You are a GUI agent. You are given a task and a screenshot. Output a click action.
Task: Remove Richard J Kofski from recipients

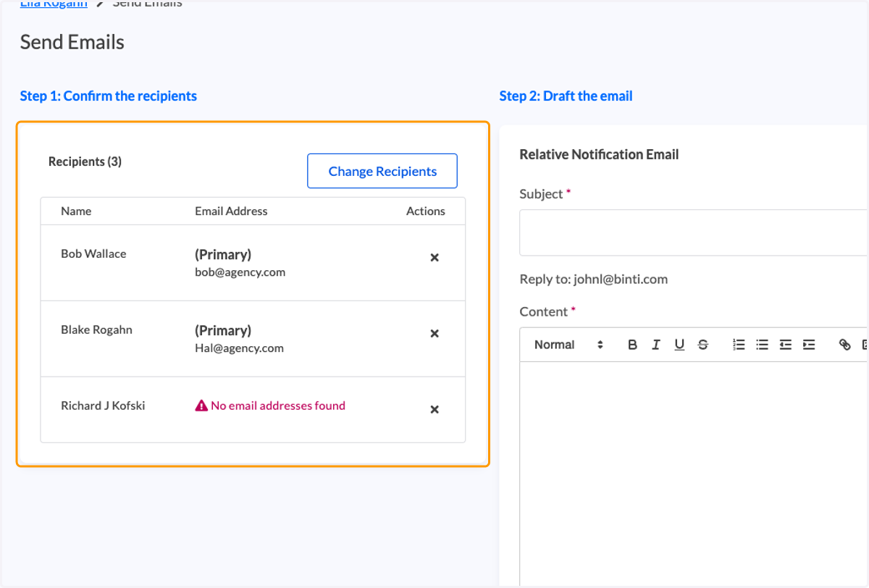point(434,410)
